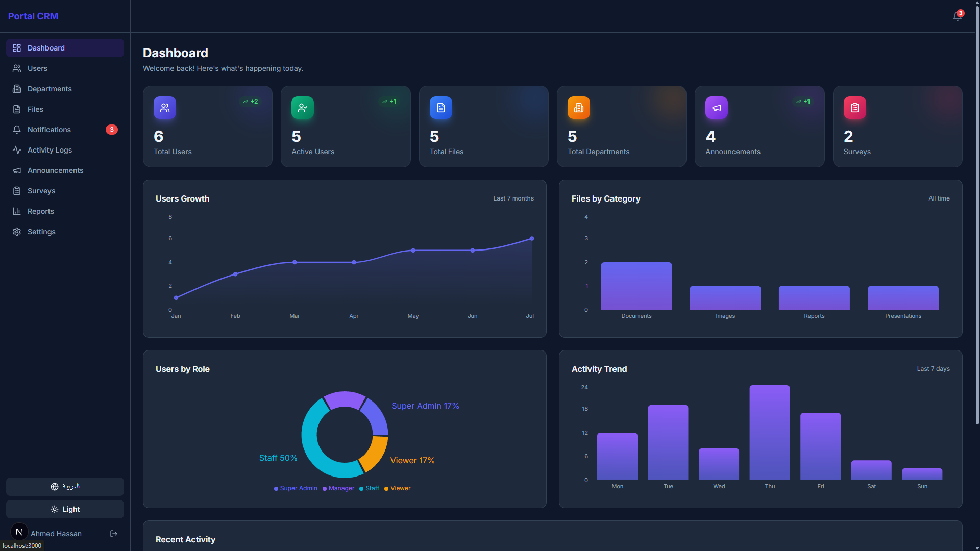Click the 'All time' label
This screenshot has height=551, width=980.
(x=939, y=198)
